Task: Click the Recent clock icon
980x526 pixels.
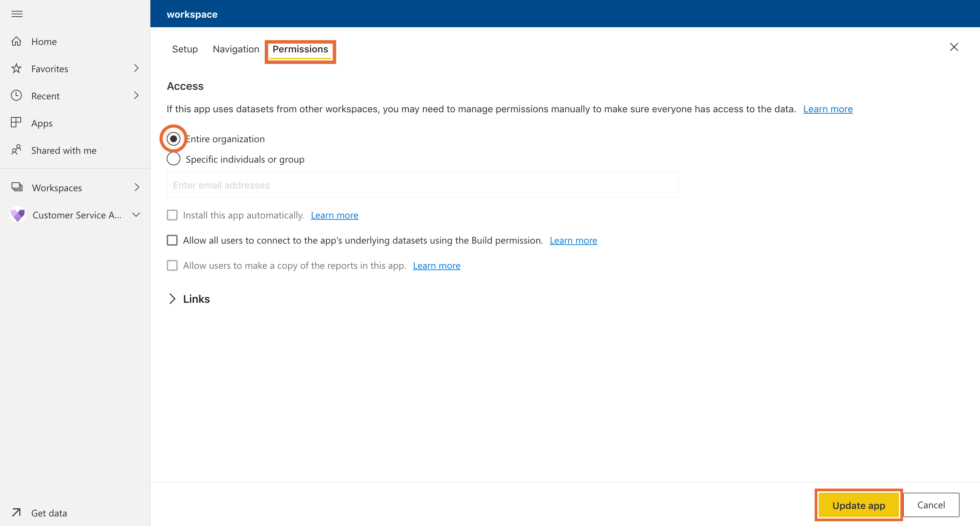Action: pyautogui.click(x=18, y=95)
